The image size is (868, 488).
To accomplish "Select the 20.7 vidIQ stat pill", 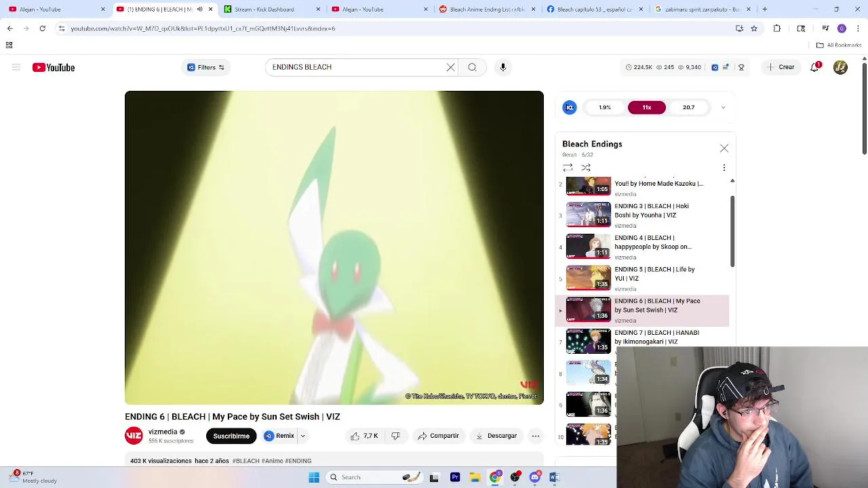I will pyautogui.click(x=688, y=107).
